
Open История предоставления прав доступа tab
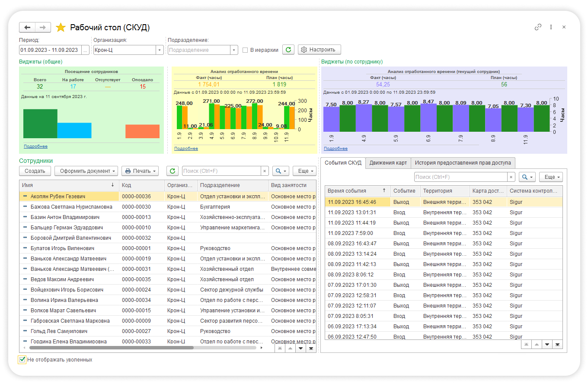pyautogui.click(x=463, y=163)
